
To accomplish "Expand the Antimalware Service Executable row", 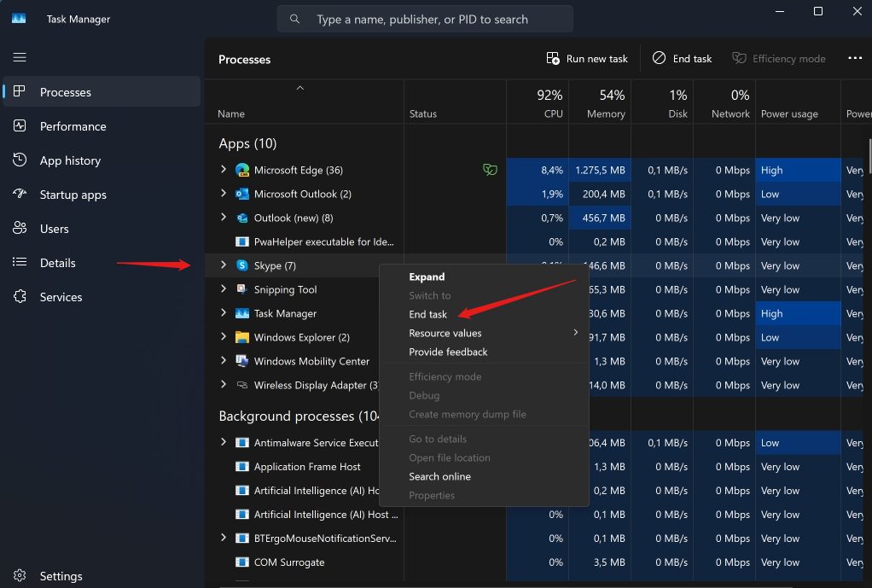I will [224, 442].
